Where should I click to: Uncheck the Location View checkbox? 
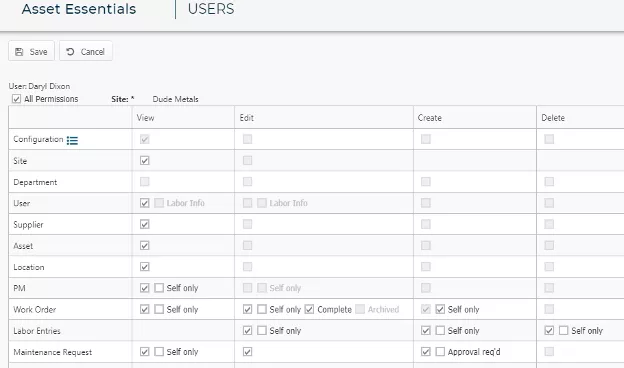tap(144, 267)
